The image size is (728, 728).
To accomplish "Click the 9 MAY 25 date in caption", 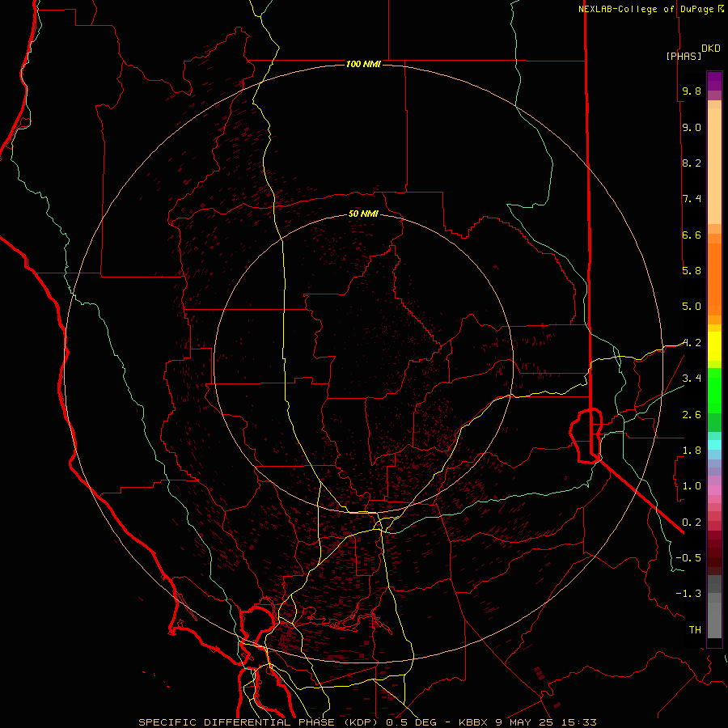I will tap(523, 722).
